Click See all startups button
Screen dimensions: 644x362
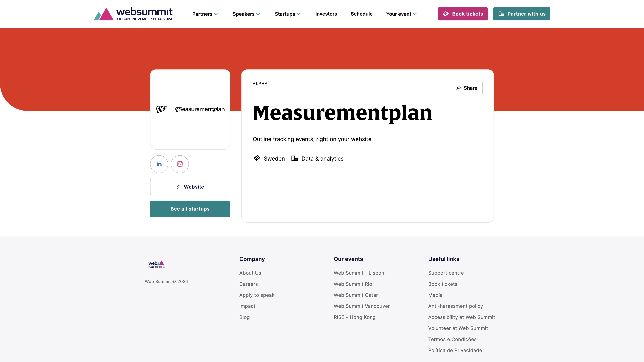[x=190, y=208]
